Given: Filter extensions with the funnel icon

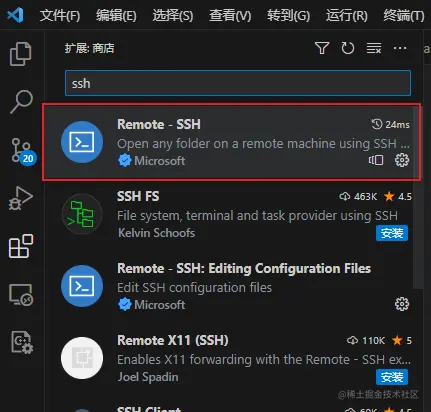Looking at the screenshot, I should [x=322, y=48].
